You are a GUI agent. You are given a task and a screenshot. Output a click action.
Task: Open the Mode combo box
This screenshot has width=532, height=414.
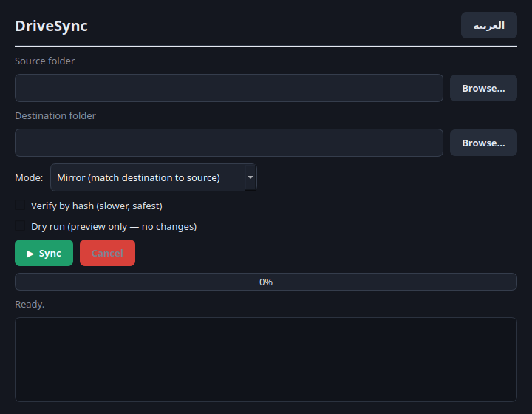pyautogui.click(x=154, y=177)
